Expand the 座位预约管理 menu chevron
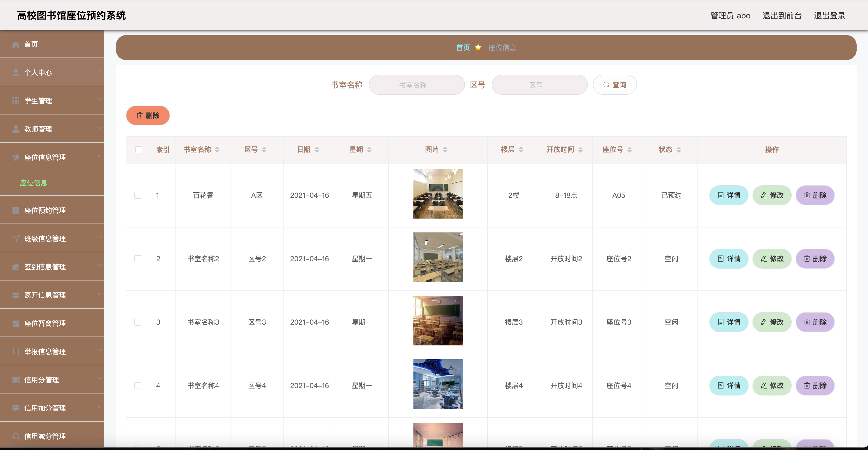 click(99, 209)
